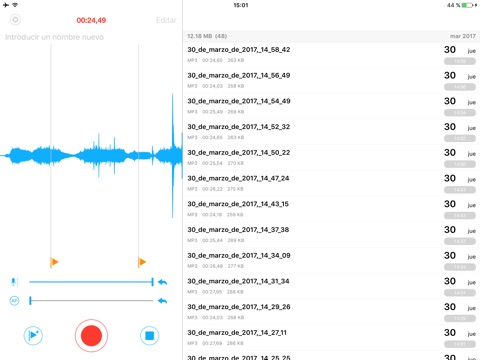Open recording 30_de_marzo_de_2017,_14_50_22
The width and height of the screenshot is (480, 360).
pyautogui.click(x=332, y=158)
